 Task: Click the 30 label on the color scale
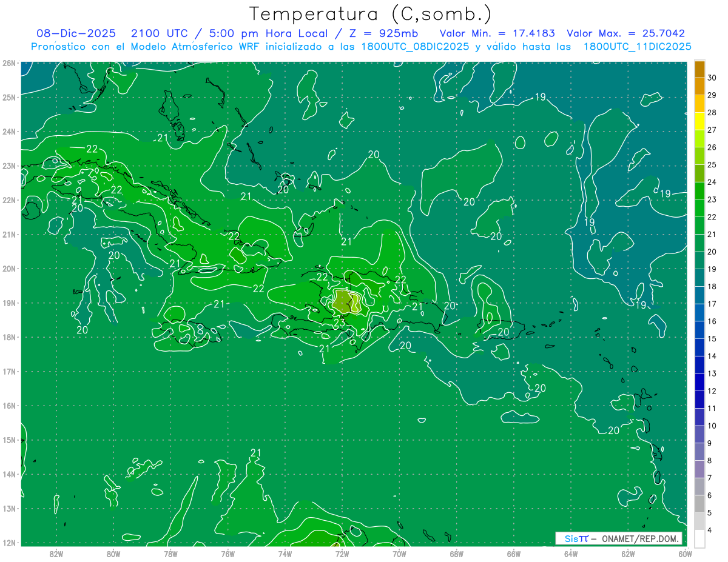coord(712,77)
